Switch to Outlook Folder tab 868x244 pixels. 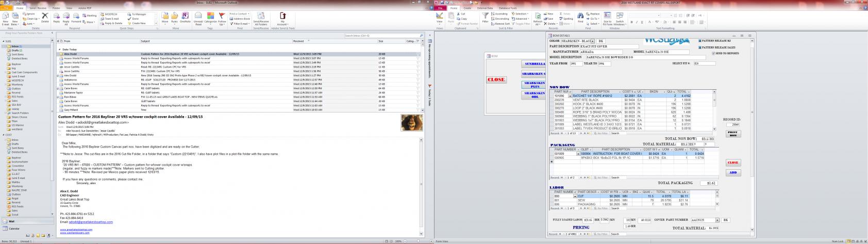coord(56,8)
